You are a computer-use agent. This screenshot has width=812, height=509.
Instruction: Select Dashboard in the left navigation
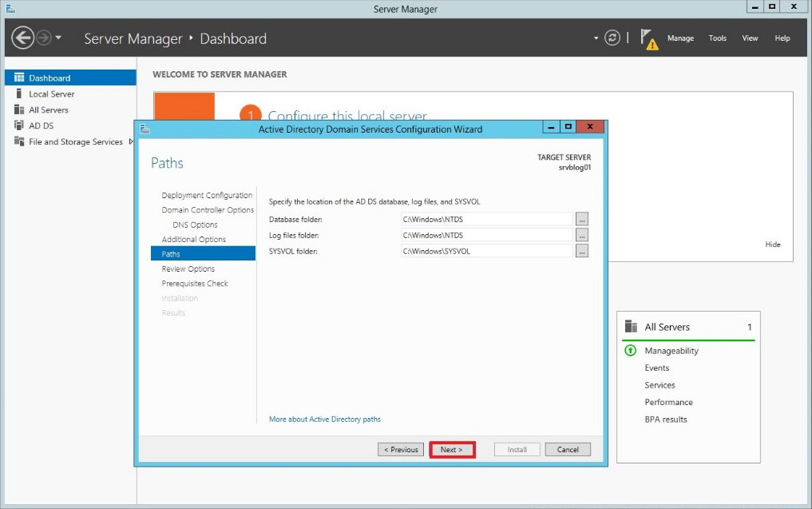[x=70, y=78]
